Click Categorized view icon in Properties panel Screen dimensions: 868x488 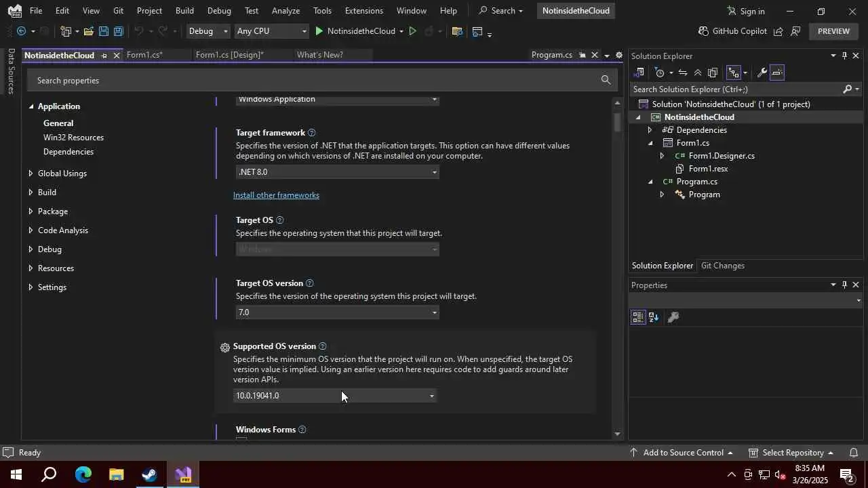(x=638, y=317)
